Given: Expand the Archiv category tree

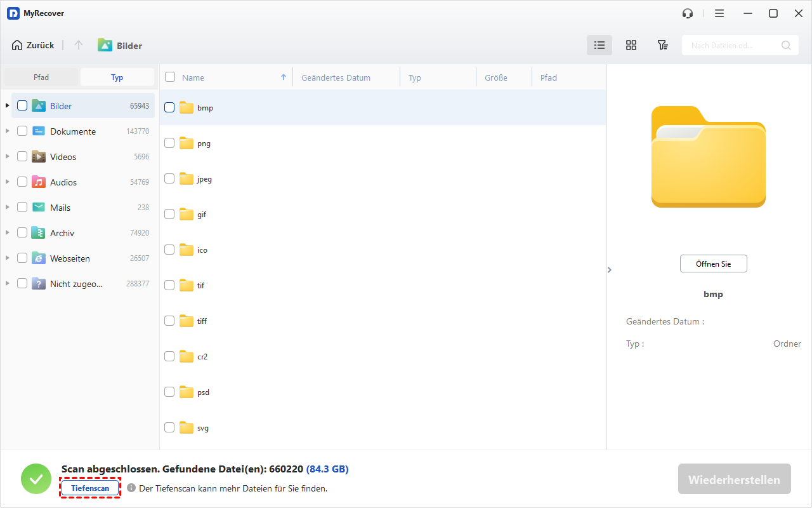Looking at the screenshot, I should (x=8, y=233).
